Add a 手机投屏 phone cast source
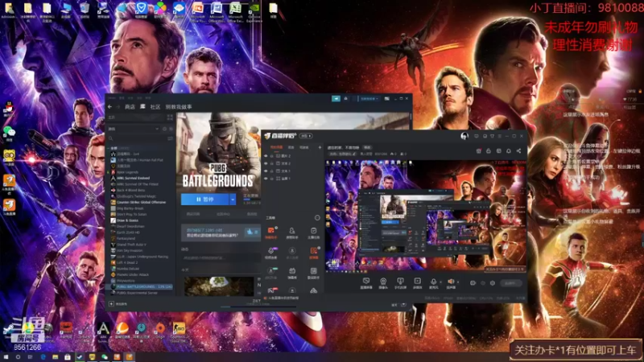The height and width of the screenshot is (362, 644). point(400,283)
